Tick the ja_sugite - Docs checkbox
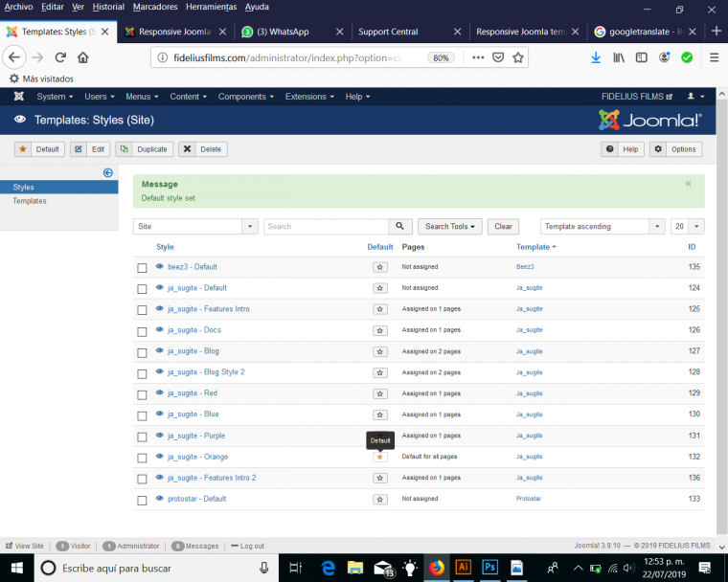 142,330
